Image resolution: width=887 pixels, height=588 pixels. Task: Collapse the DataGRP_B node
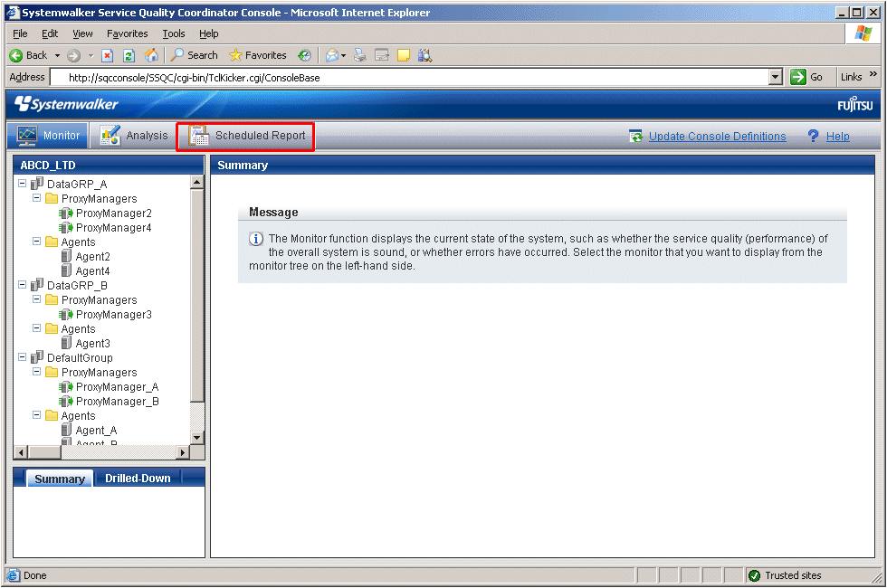(x=22, y=285)
